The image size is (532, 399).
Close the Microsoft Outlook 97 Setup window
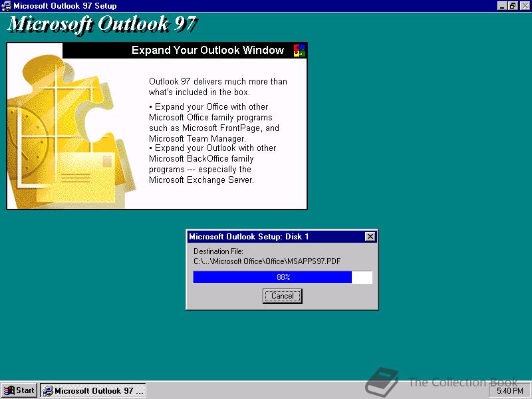(525, 6)
